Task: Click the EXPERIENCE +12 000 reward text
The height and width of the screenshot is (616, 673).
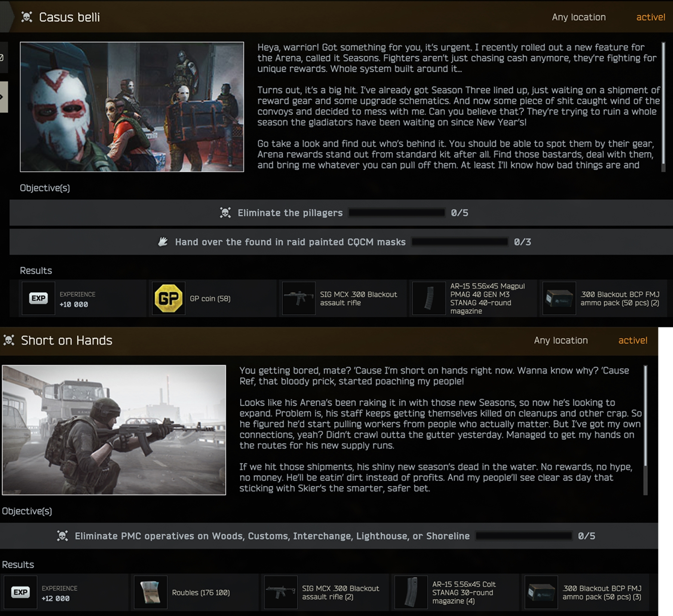Action: tap(59, 593)
